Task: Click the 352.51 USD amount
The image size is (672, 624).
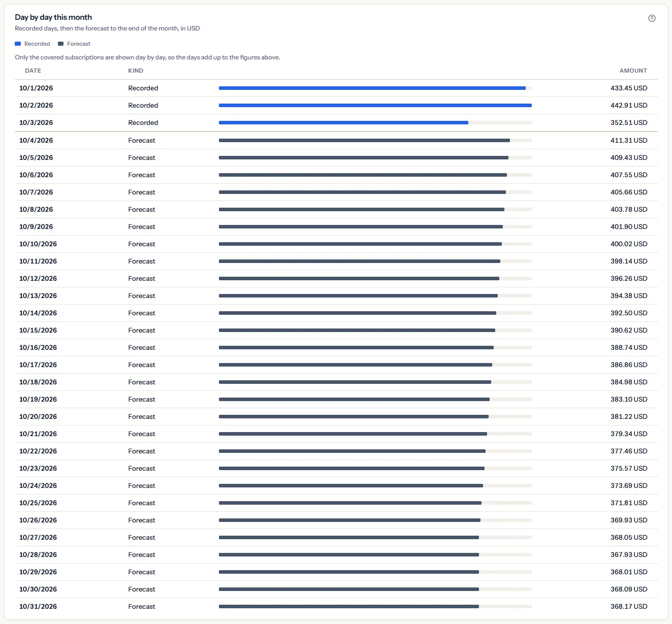Action: coord(629,122)
